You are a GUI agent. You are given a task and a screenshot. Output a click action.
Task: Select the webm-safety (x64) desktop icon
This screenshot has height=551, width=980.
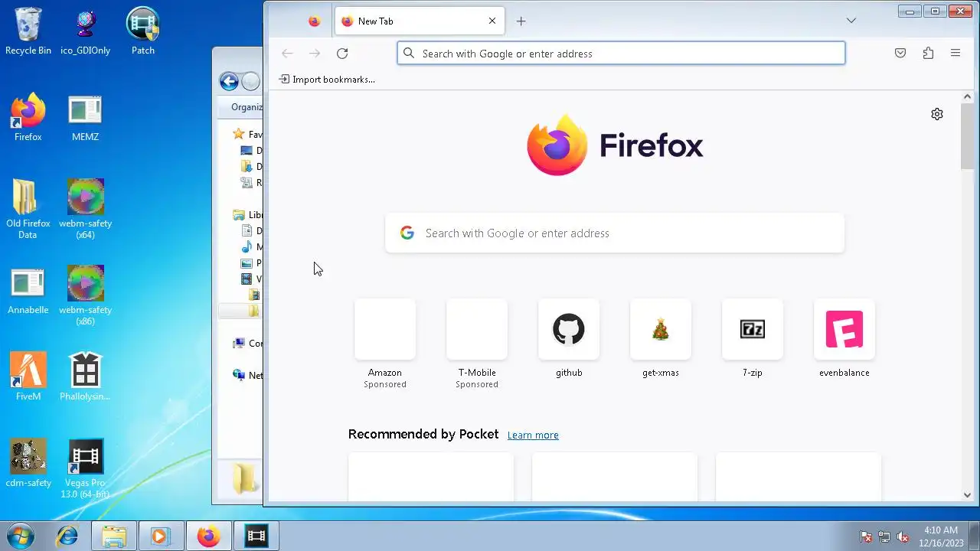[85, 209]
